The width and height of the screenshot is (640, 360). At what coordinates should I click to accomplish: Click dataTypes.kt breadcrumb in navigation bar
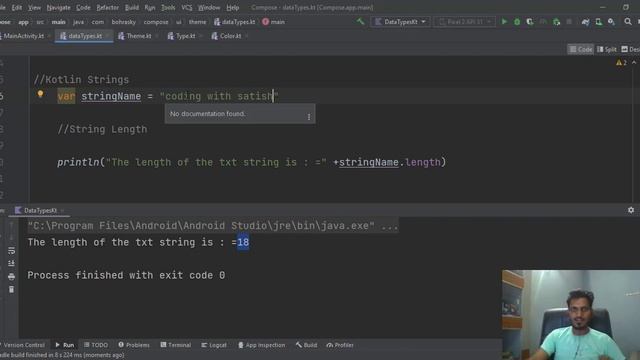pos(235,22)
